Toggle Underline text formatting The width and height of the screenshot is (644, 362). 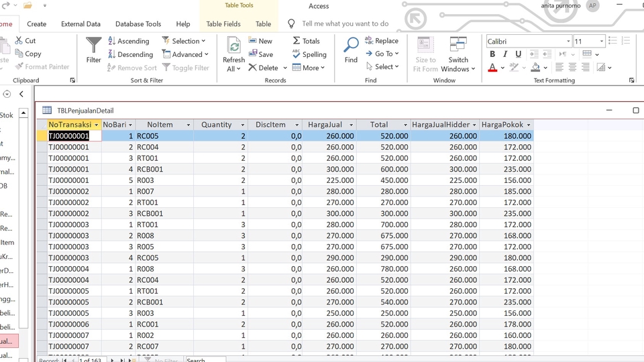click(518, 54)
